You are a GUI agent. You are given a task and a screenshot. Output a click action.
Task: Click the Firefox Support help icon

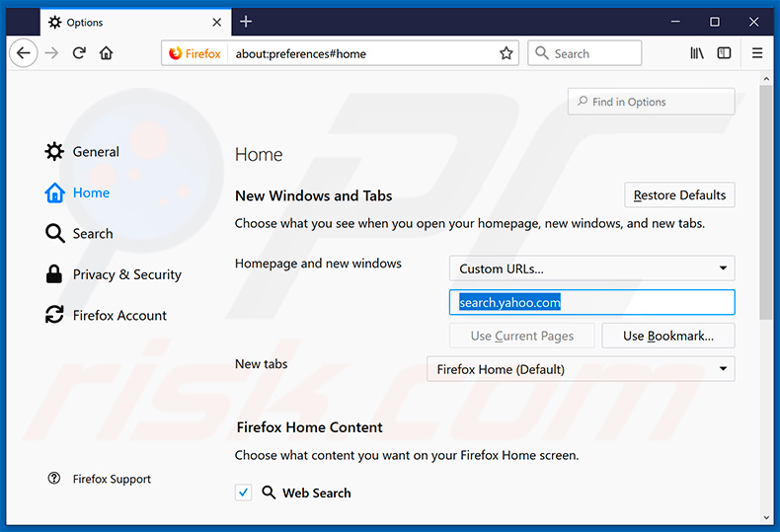tap(53, 479)
